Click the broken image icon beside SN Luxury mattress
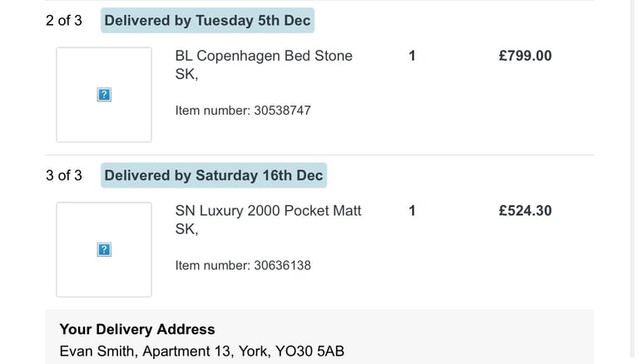The height and width of the screenshot is (364, 639). point(104,249)
